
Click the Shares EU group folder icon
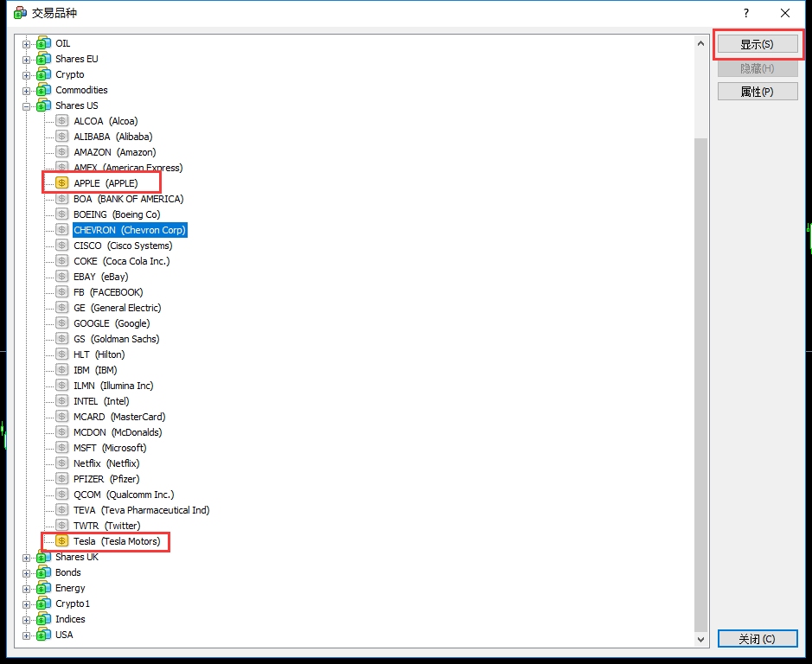(x=44, y=59)
